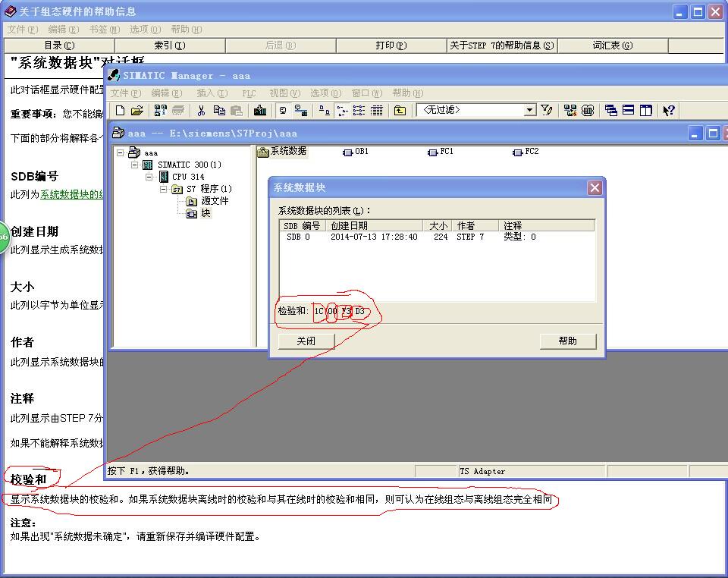Image resolution: width=728 pixels, height=578 pixels.
Task: Click the Cascade windows icon
Action: coord(611,111)
